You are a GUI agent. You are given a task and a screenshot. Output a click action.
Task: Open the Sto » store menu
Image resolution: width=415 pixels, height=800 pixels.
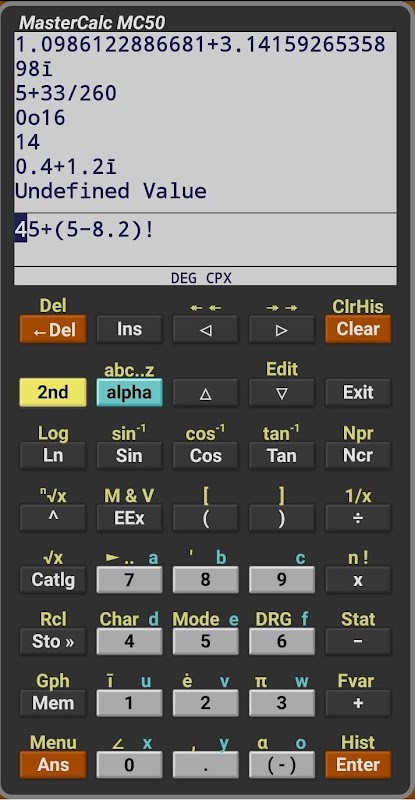[x=53, y=641]
